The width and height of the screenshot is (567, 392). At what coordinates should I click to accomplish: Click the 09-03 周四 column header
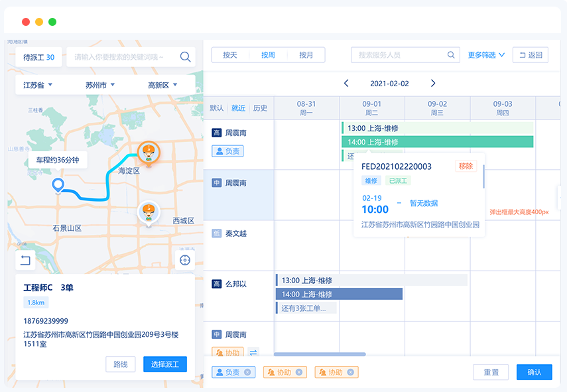503,107
